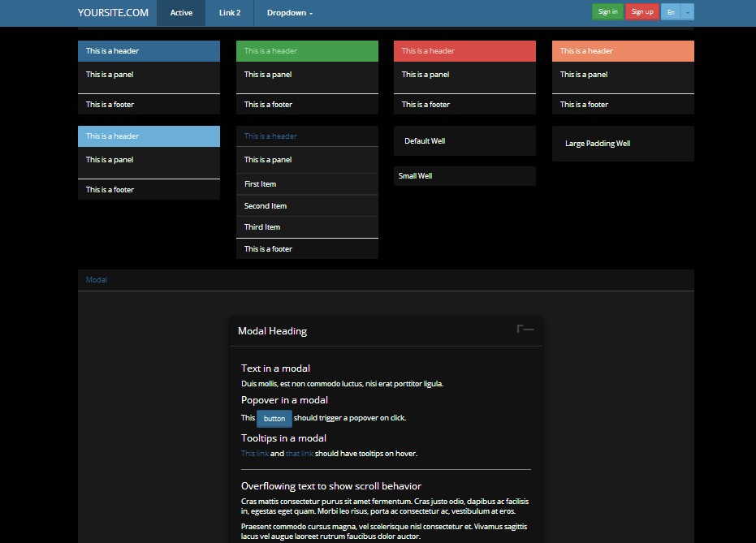Open the 'This link' tooltip link
Screen dimensions: 756x543
click(x=255, y=454)
